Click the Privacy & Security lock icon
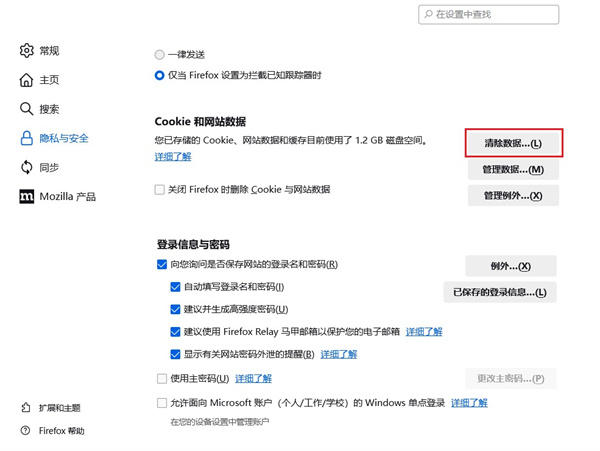600x451 pixels. (26, 138)
